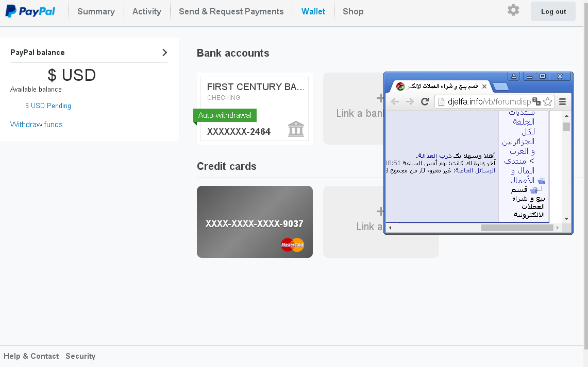This screenshot has height=367, width=588.
Task: Click the CHECKING account type label
Action: (224, 98)
